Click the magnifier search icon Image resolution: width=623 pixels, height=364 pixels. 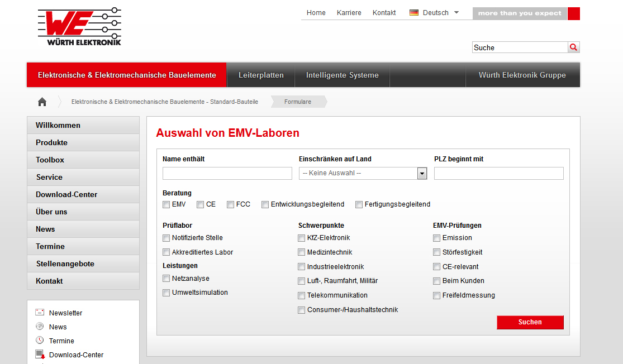tap(573, 47)
